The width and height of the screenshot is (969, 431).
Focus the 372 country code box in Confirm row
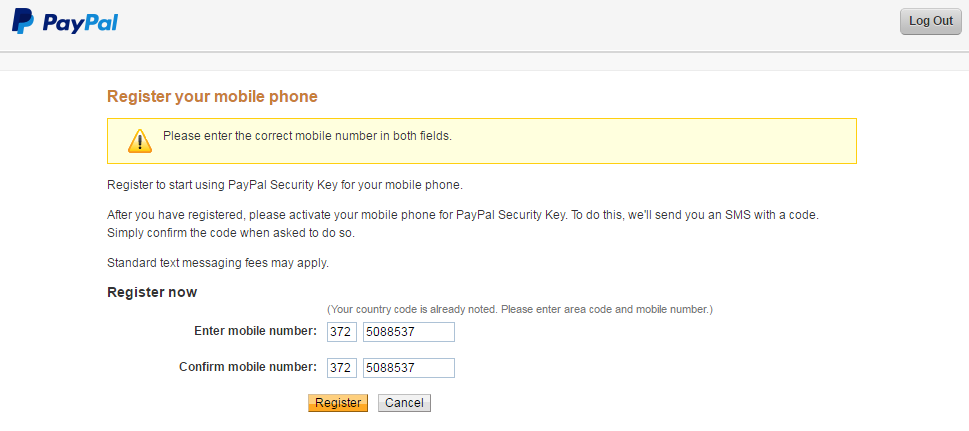tap(342, 368)
